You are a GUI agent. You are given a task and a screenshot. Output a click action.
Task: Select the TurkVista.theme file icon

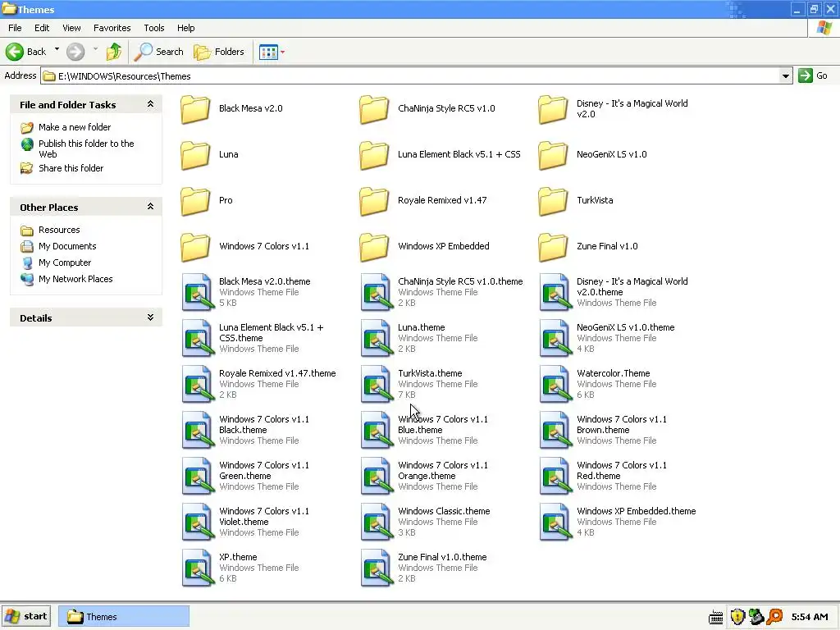pos(376,384)
